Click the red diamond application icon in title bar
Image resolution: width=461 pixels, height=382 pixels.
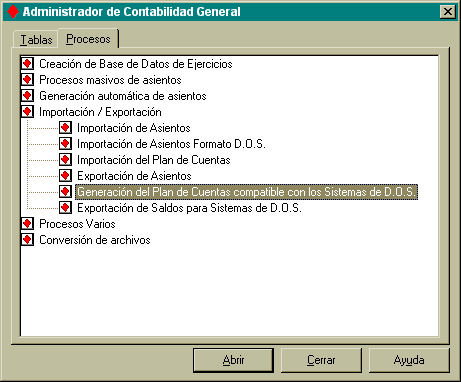pos(13,12)
